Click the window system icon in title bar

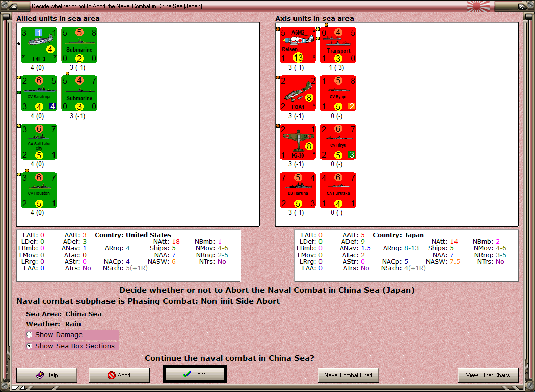(x=14, y=6)
